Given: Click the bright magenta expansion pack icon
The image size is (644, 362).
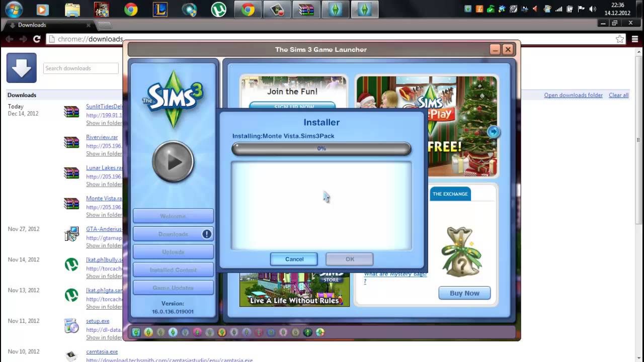Looking at the screenshot, I should click(198, 332).
